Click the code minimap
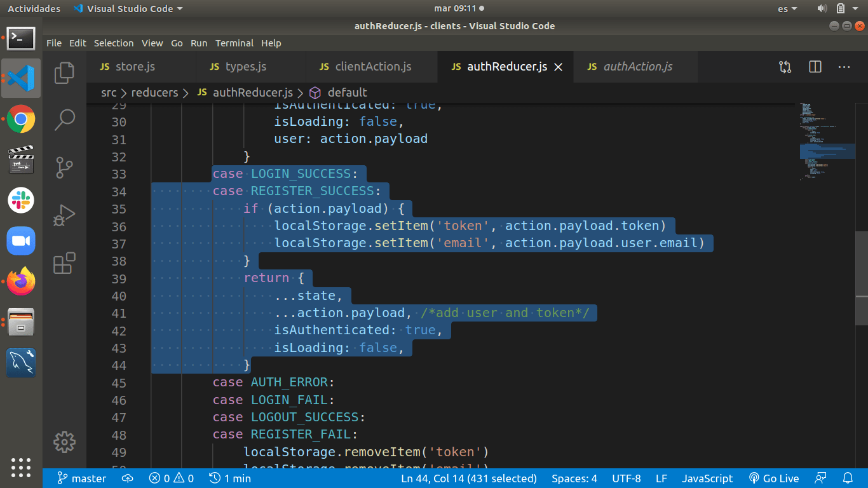The image size is (868, 488). (x=827, y=141)
